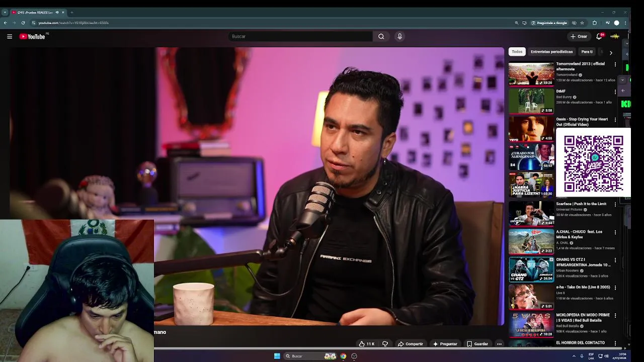Open Chrome three-dot menu
The width and height of the screenshot is (644, 362).
click(x=625, y=23)
